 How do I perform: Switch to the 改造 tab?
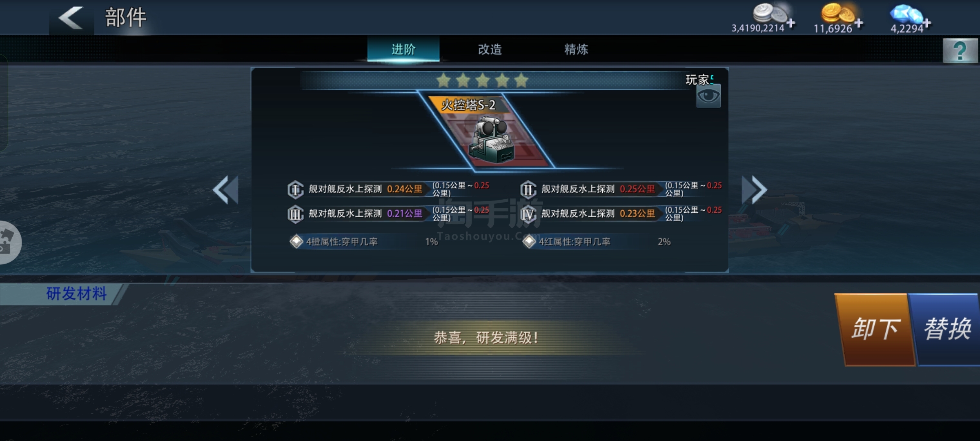490,49
